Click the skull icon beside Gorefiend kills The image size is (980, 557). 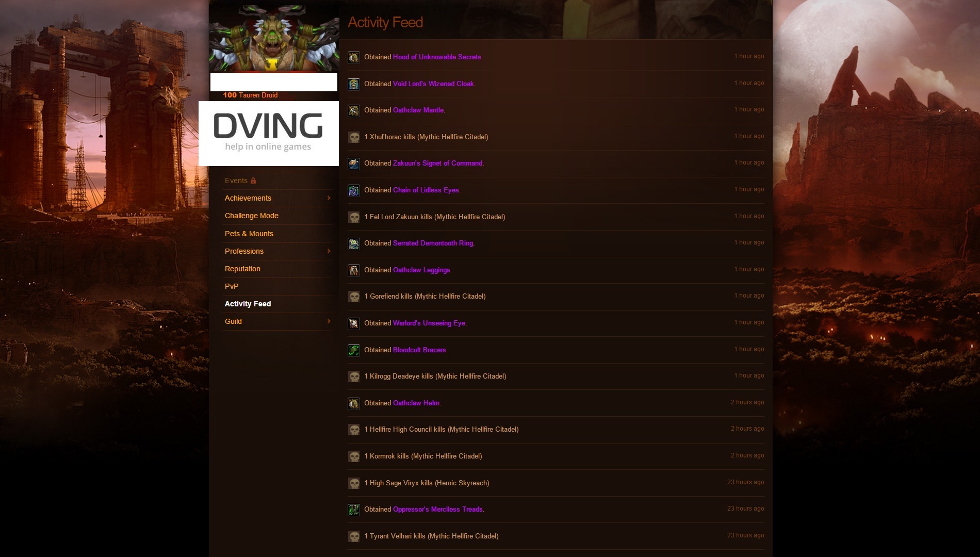click(x=353, y=297)
